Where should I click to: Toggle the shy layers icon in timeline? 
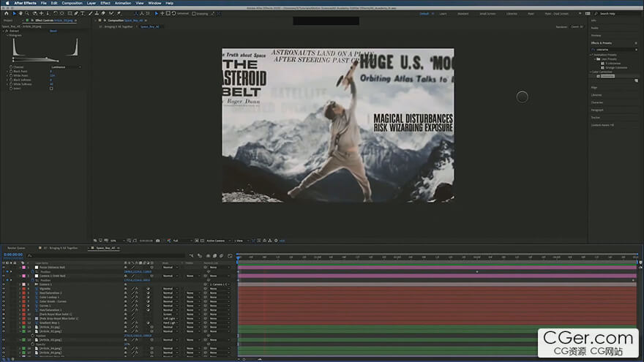coord(208,256)
